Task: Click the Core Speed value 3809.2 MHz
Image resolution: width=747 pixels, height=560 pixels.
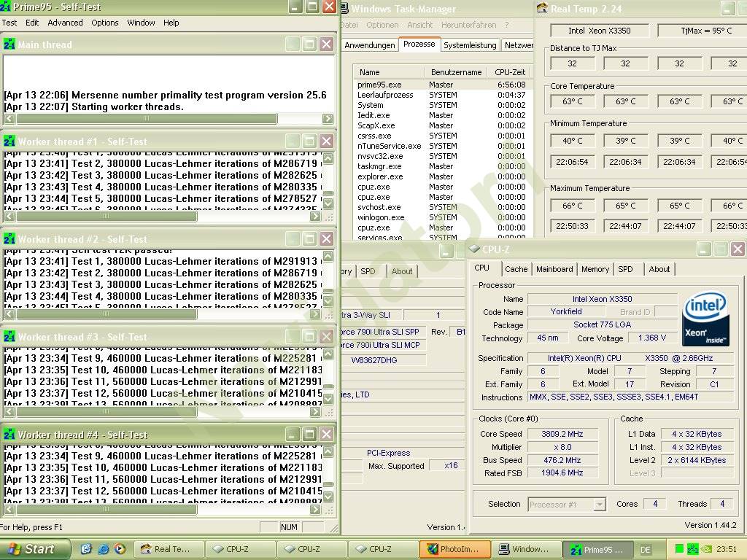Action: coord(562,434)
